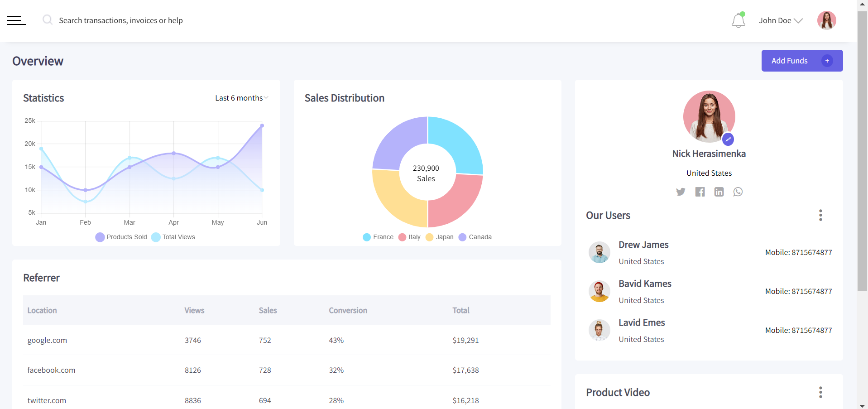Click the Facebook icon under Nick Herasimenka

click(700, 192)
